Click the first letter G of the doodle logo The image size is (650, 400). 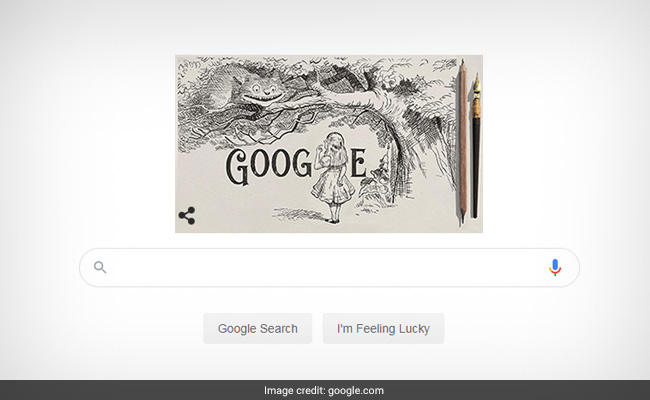237,167
